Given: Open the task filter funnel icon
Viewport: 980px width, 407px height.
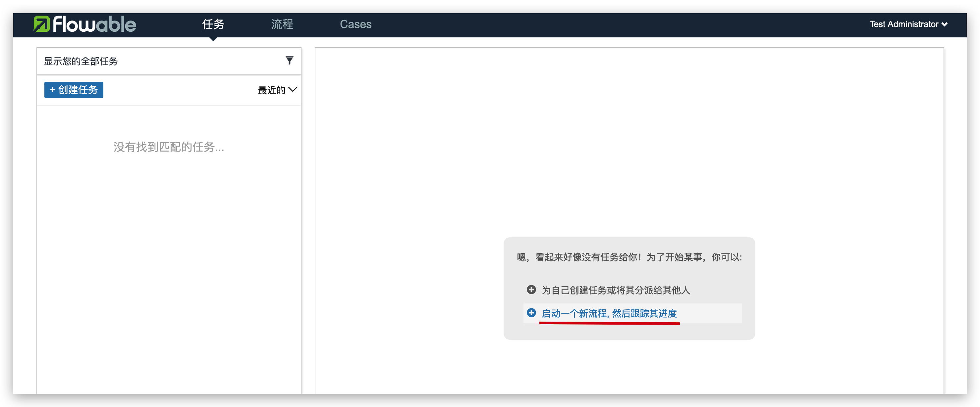Looking at the screenshot, I should (x=289, y=61).
